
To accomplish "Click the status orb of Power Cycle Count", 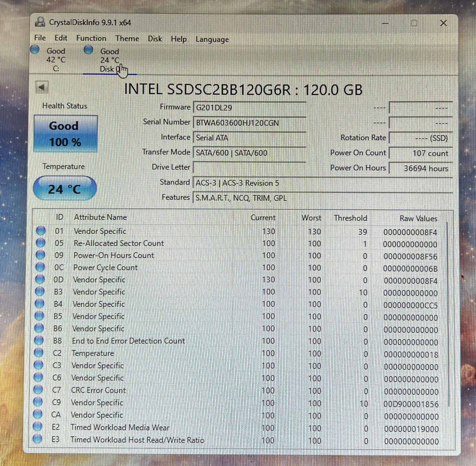I will coord(40,267).
